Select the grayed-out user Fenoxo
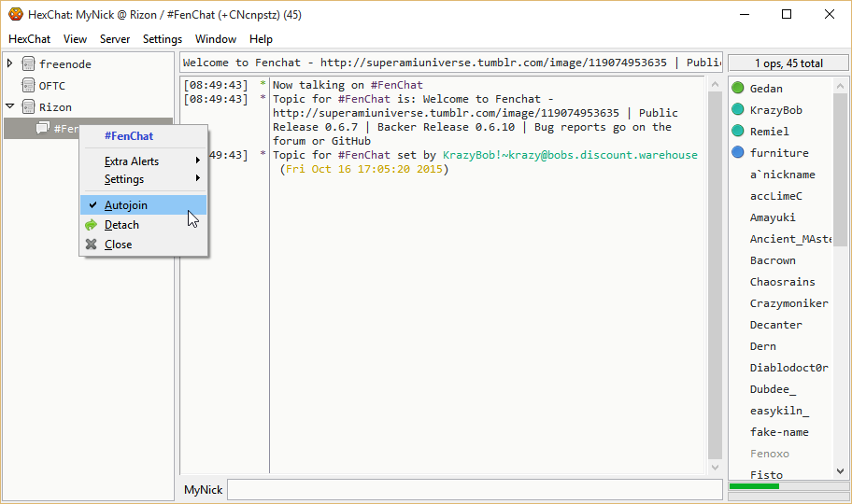The width and height of the screenshot is (852, 504). pos(770,454)
